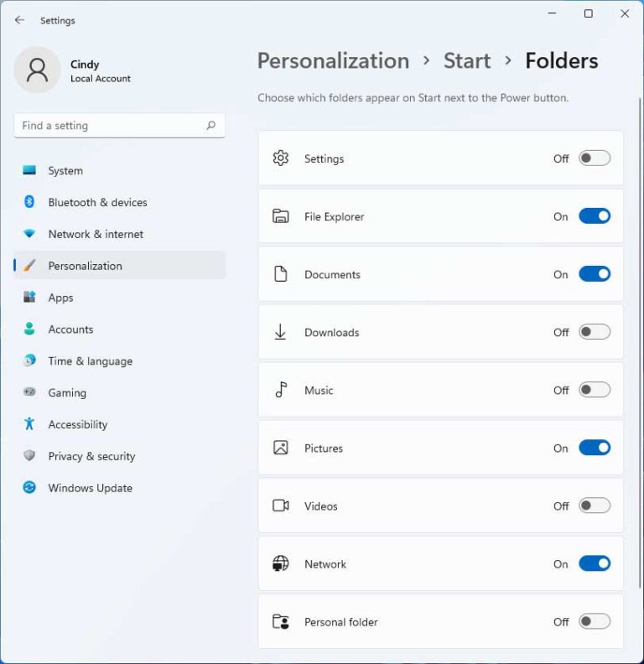Open the System settings category
Viewport: 644px width, 664px height.
point(119,170)
